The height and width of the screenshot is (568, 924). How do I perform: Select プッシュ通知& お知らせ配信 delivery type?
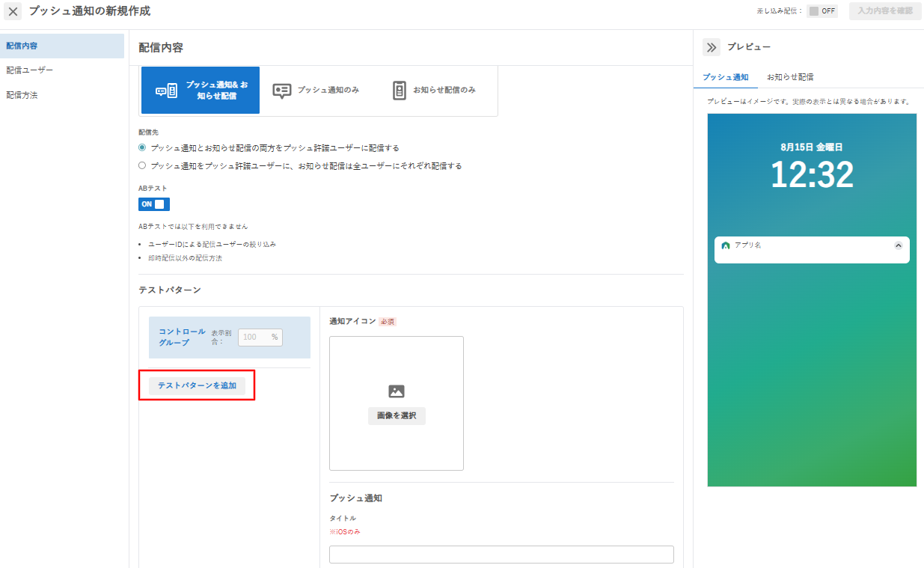201,90
